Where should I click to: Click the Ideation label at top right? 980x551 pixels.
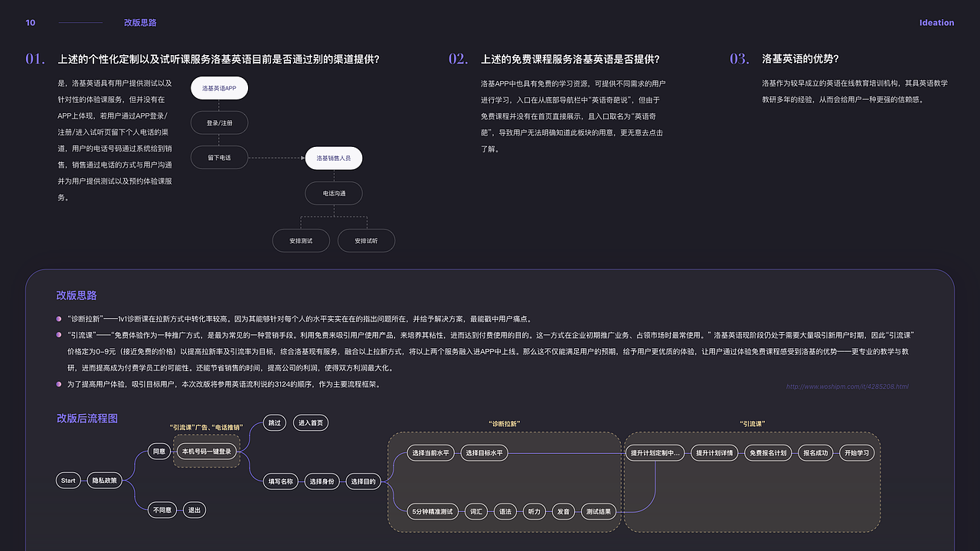point(937,23)
